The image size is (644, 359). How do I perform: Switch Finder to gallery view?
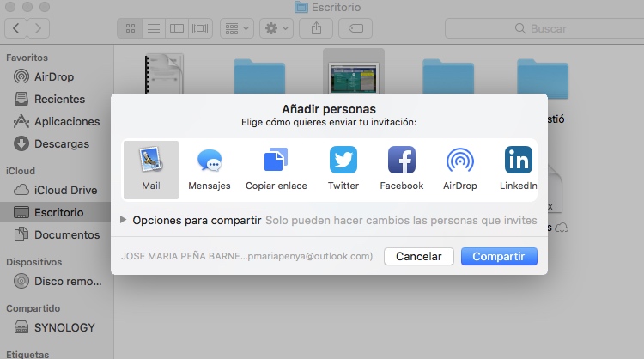200,28
